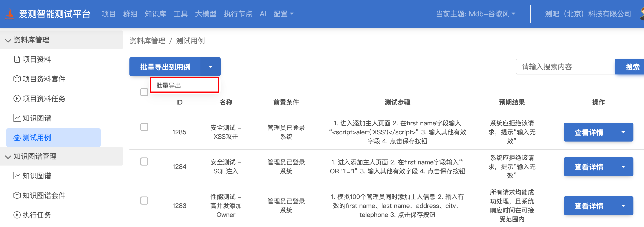
Task: Open the 配置 dropdown in top navigation
Action: click(283, 14)
